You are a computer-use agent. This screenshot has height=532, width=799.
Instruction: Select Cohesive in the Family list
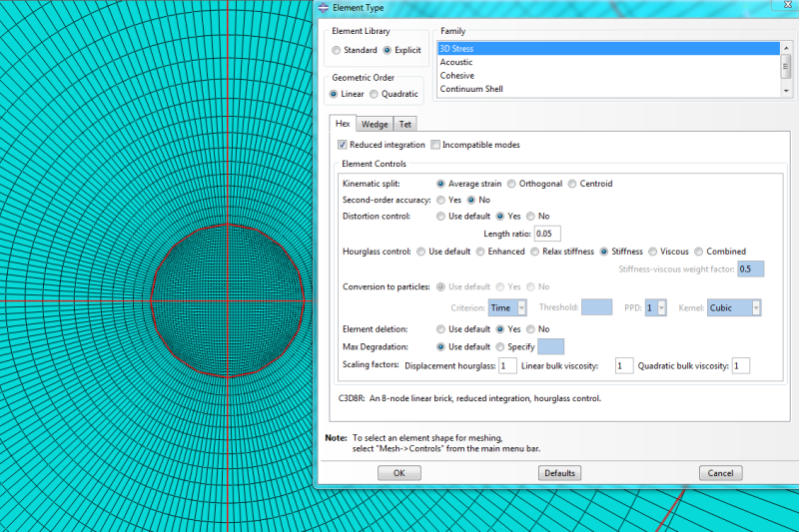(608, 75)
